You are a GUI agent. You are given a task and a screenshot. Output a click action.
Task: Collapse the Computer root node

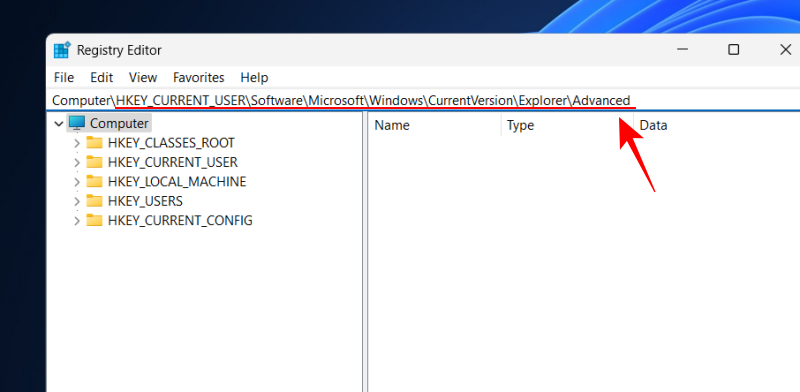(59, 124)
